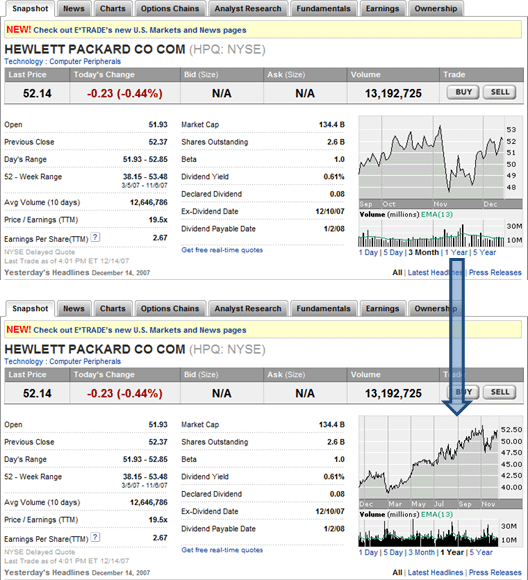
Task: Select Analyst Research tab in the lower snapshot copy
Action: [x=248, y=308]
